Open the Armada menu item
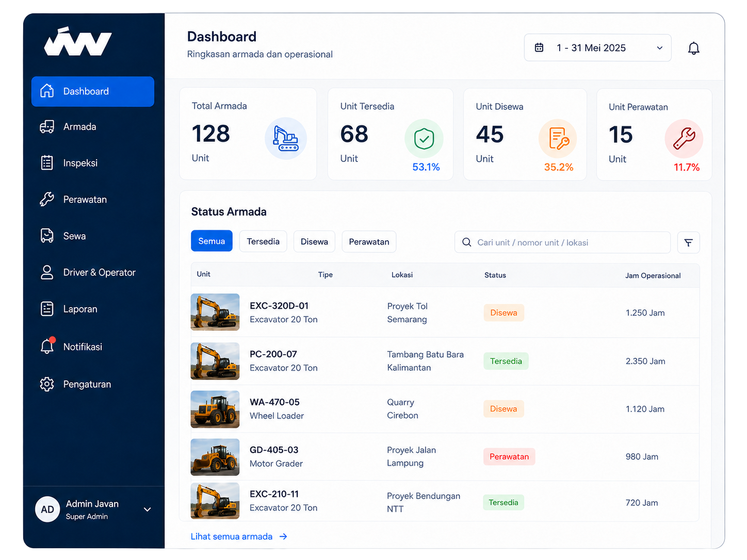The image size is (747, 560). tap(93, 127)
